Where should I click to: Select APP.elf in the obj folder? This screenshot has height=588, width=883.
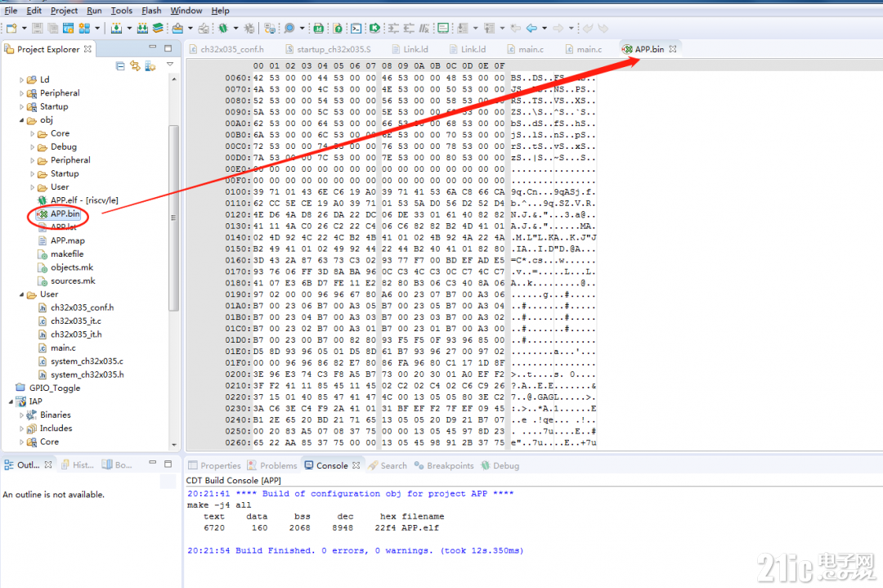pos(78,200)
